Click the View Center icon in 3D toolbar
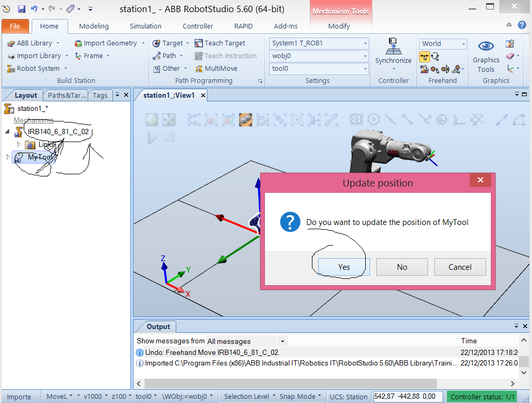Screen dimensions: 532x403 [x=169, y=119]
